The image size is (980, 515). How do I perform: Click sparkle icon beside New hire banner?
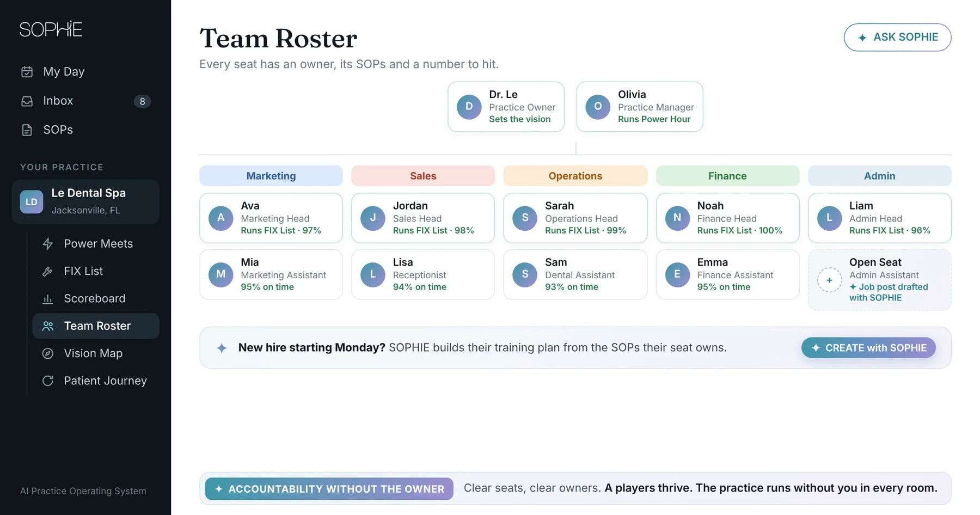coord(222,348)
